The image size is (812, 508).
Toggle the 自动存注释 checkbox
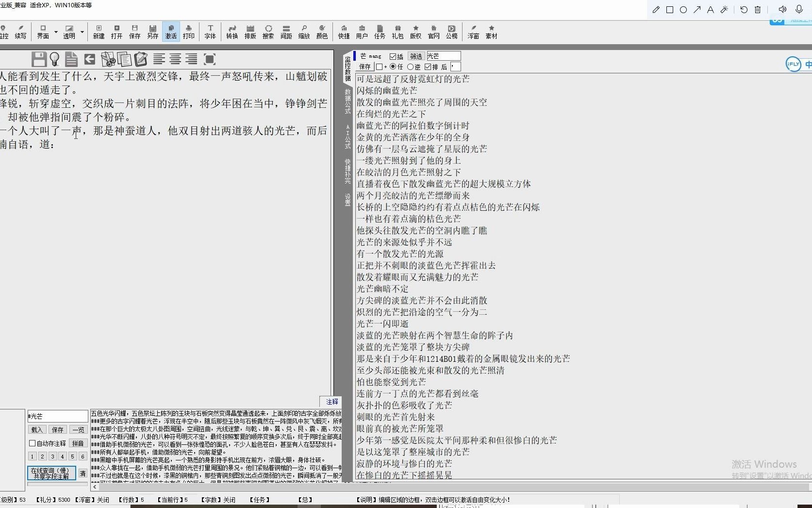33,443
